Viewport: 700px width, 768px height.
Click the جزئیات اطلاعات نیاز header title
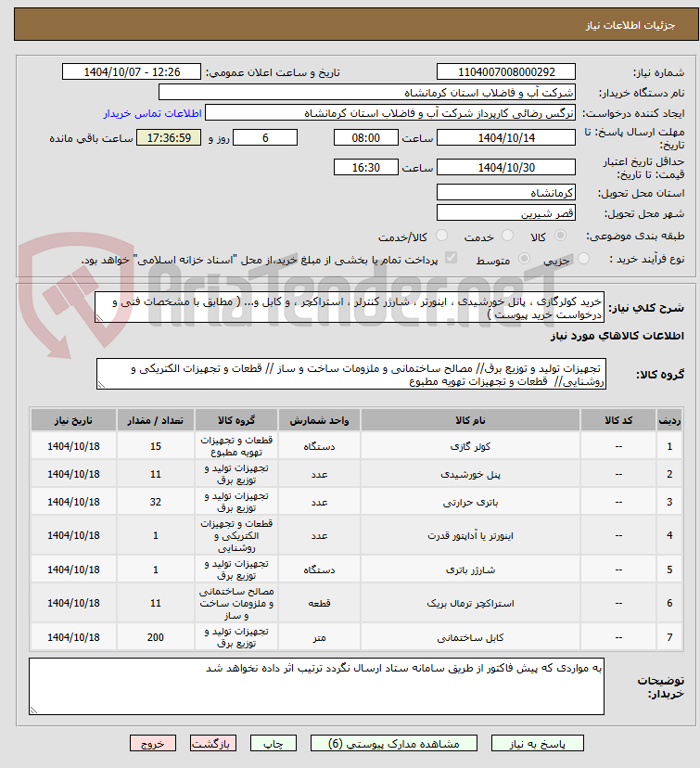[630, 25]
